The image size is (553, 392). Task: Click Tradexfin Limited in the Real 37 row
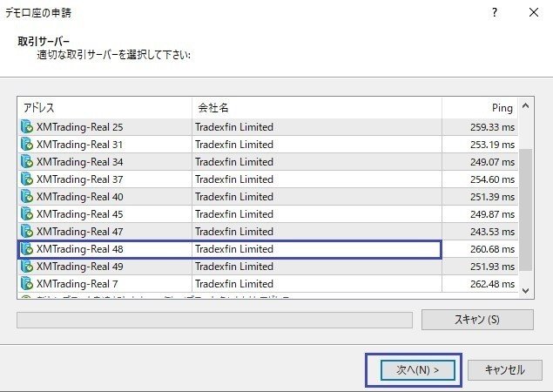click(234, 179)
